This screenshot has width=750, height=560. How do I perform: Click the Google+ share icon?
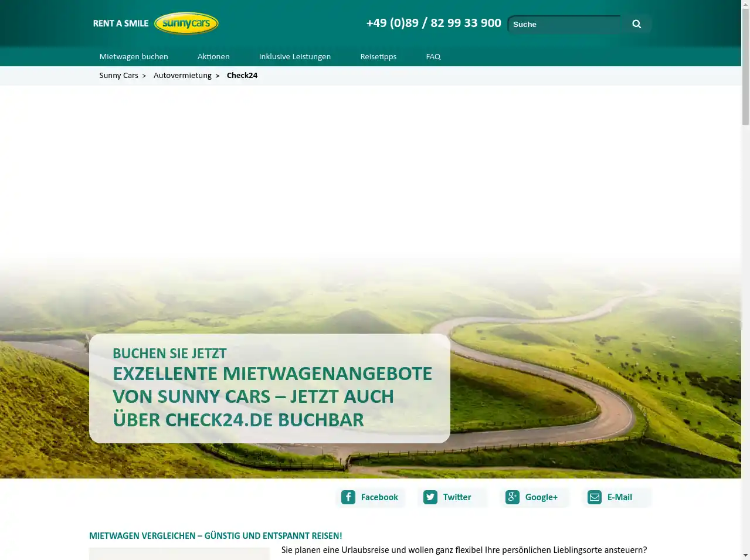pyautogui.click(x=513, y=497)
